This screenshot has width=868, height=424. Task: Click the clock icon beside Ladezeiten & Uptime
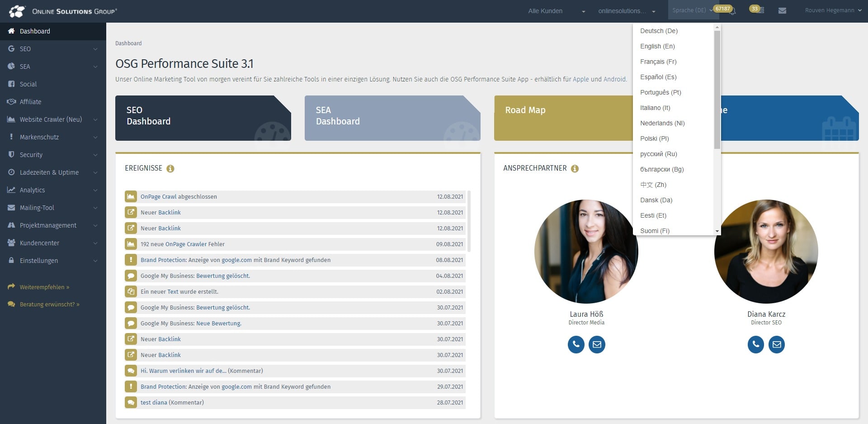tap(11, 172)
